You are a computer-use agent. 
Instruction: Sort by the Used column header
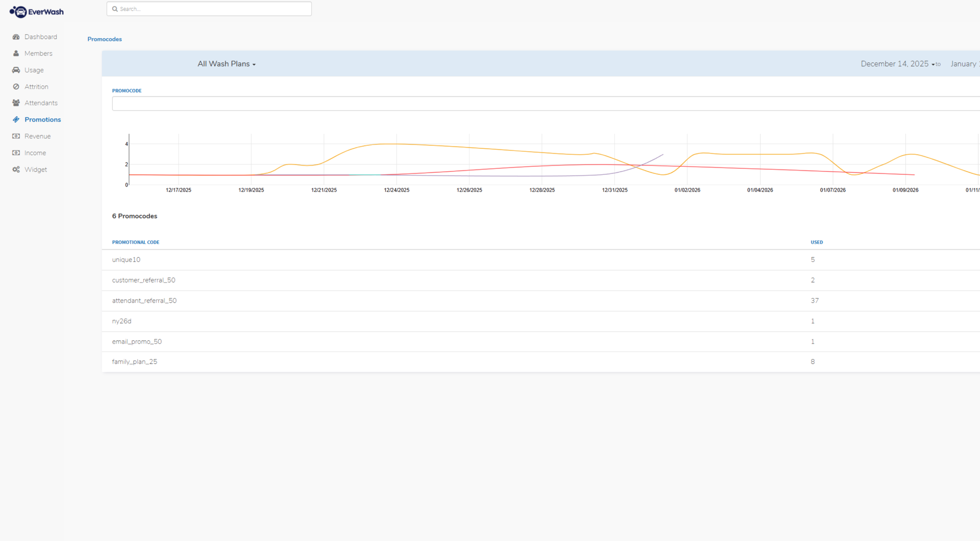point(817,242)
